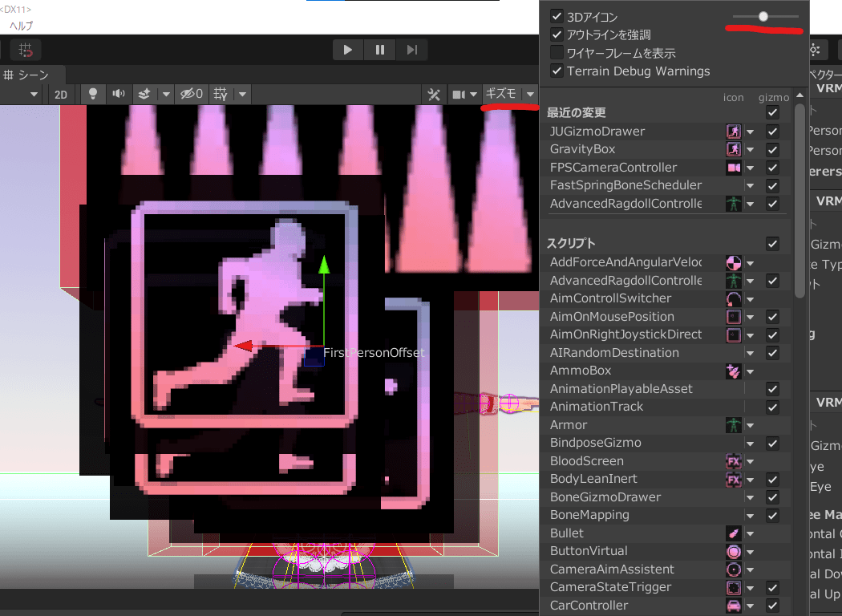Switch to the シーン tab
Image resolution: width=842 pixels, height=616 pixels.
[27, 75]
